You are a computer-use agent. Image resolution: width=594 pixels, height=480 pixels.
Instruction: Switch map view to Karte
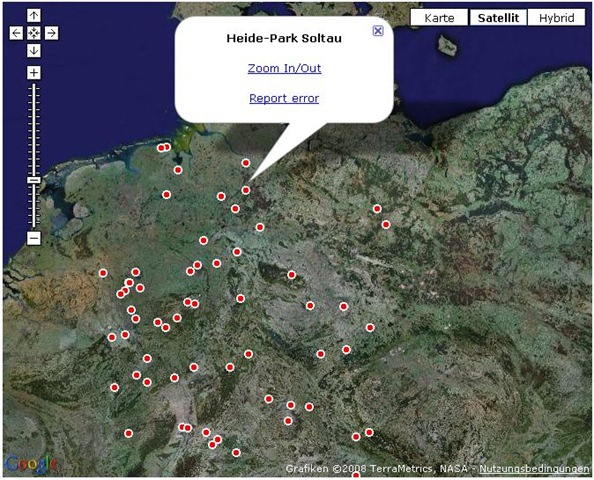coord(439,18)
